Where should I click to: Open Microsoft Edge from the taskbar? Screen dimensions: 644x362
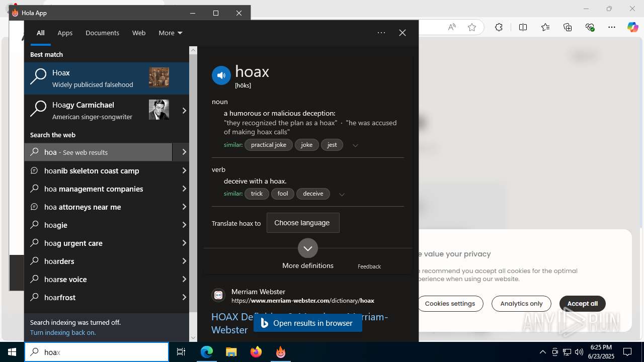(x=207, y=352)
